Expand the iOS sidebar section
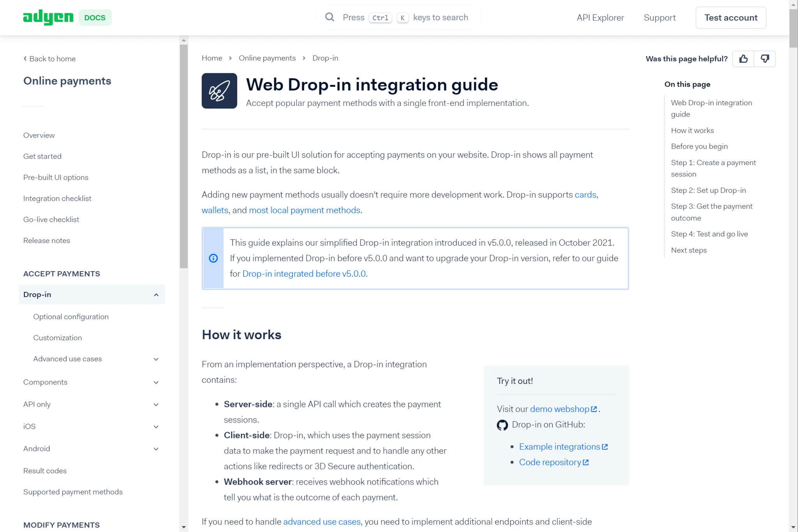Image resolution: width=798 pixels, height=532 pixels. (x=156, y=427)
